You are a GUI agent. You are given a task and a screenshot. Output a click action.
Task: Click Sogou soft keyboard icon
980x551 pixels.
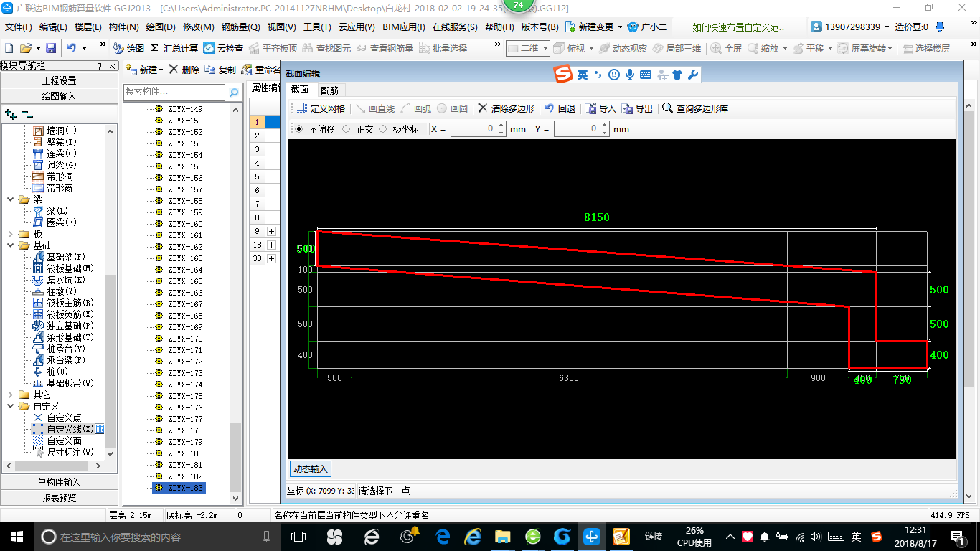(x=646, y=74)
